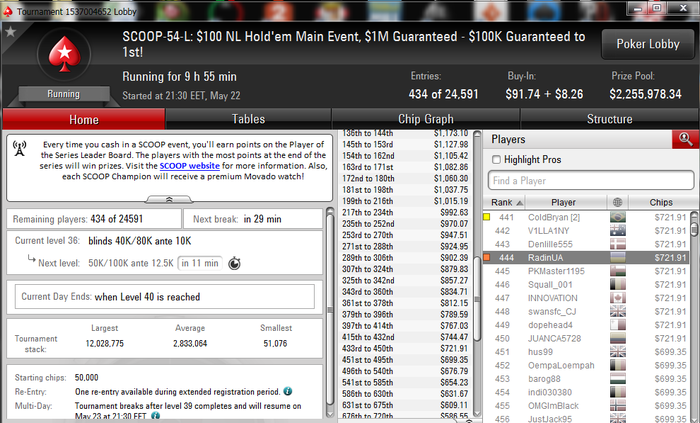
Task: Click the flag icon for swansfc_CJ
Action: 618,311
